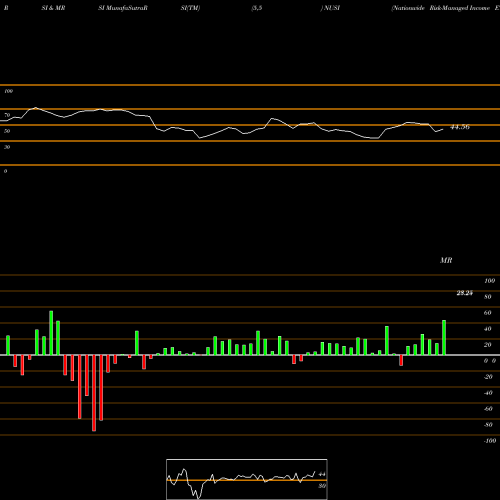Click the 80 label on MR axis
Screen dimensions: 500x500
488,297
